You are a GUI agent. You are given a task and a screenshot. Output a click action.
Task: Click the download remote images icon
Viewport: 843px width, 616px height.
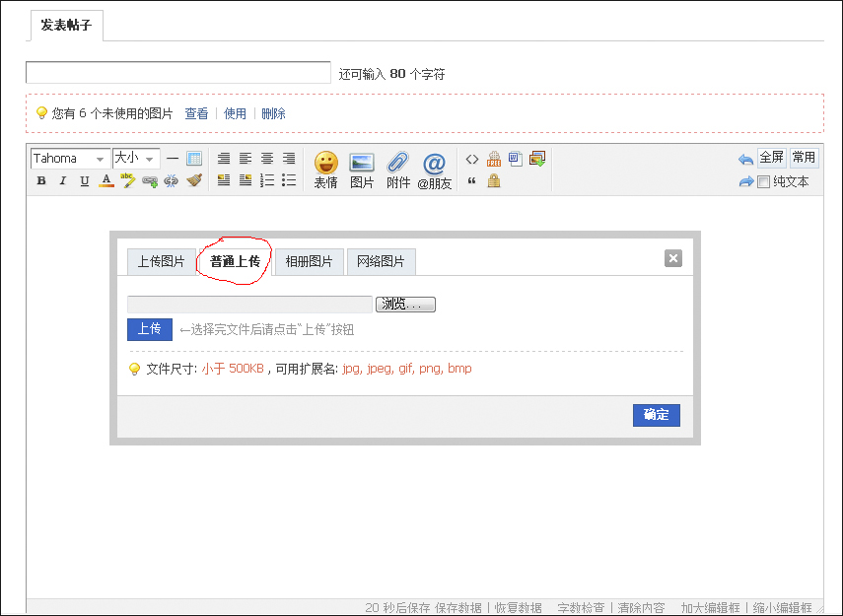(537, 159)
